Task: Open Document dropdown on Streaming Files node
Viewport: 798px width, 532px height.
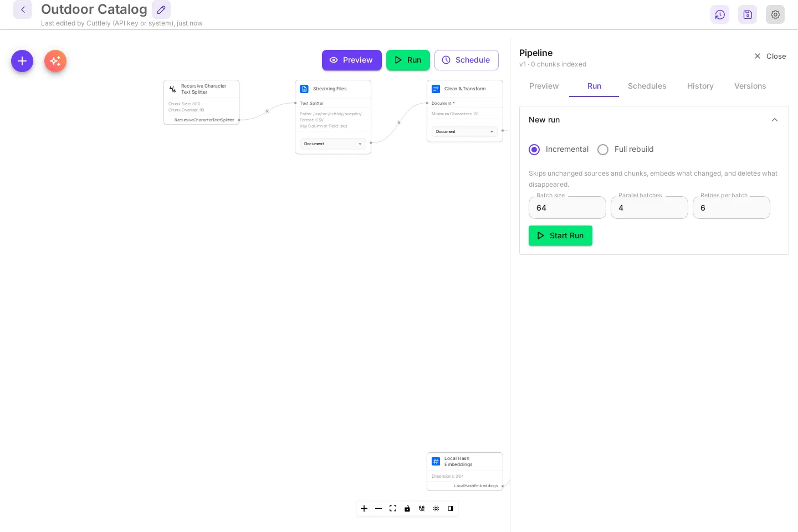Action: pos(333,144)
